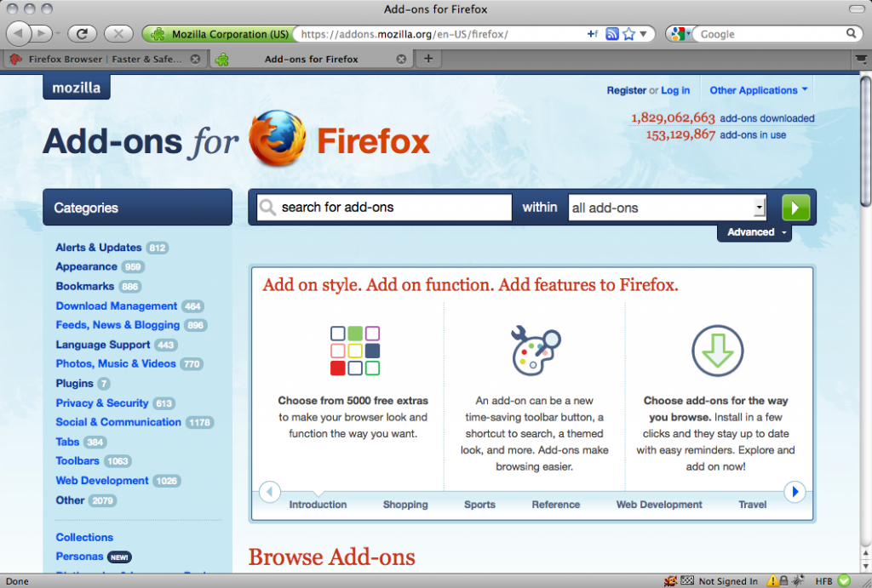Click the Forward navigation arrow

tap(41, 34)
